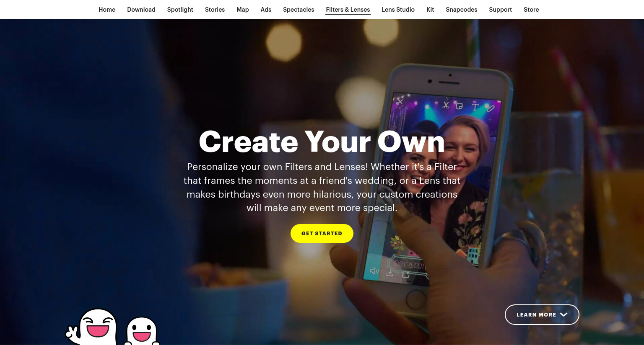Go to the Lens Studio menu item
This screenshot has width=644, height=345.
tap(398, 10)
